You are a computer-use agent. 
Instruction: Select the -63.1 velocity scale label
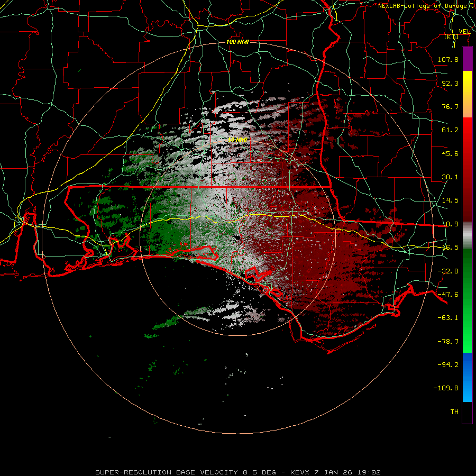pyautogui.click(x=448, y=318)
